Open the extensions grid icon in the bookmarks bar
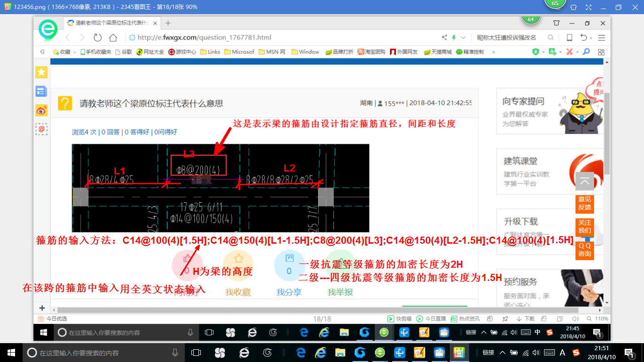This screenshot has width=644, height=362. click(x=601, y=52)
